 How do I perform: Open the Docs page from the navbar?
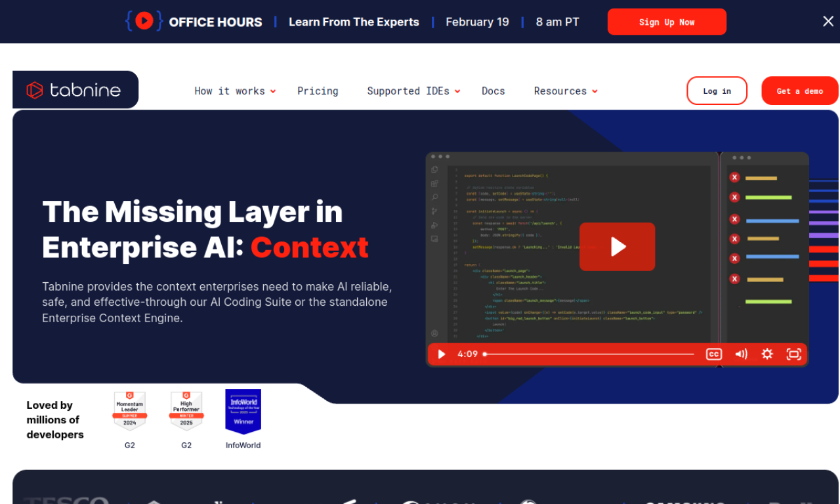[x=493, y=91]
